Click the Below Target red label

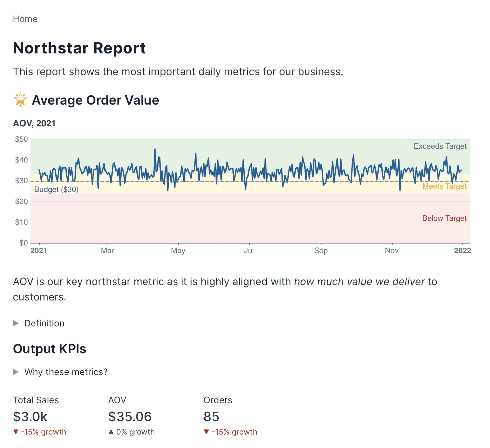(444, 218)
